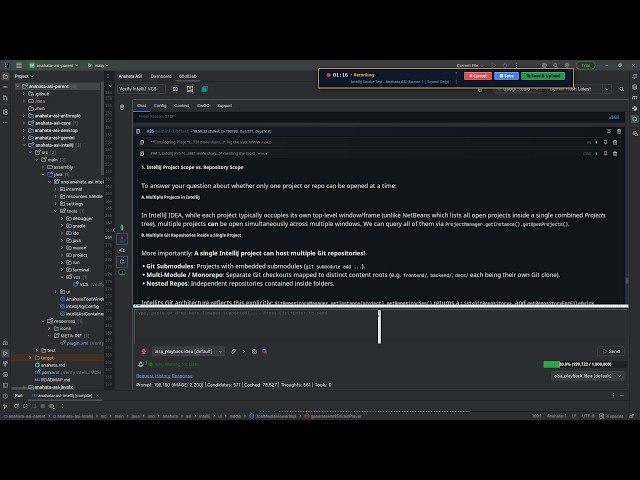The image size is (640, 480).
Task: Open the main hamburger menu
Action: click(19, 65)
